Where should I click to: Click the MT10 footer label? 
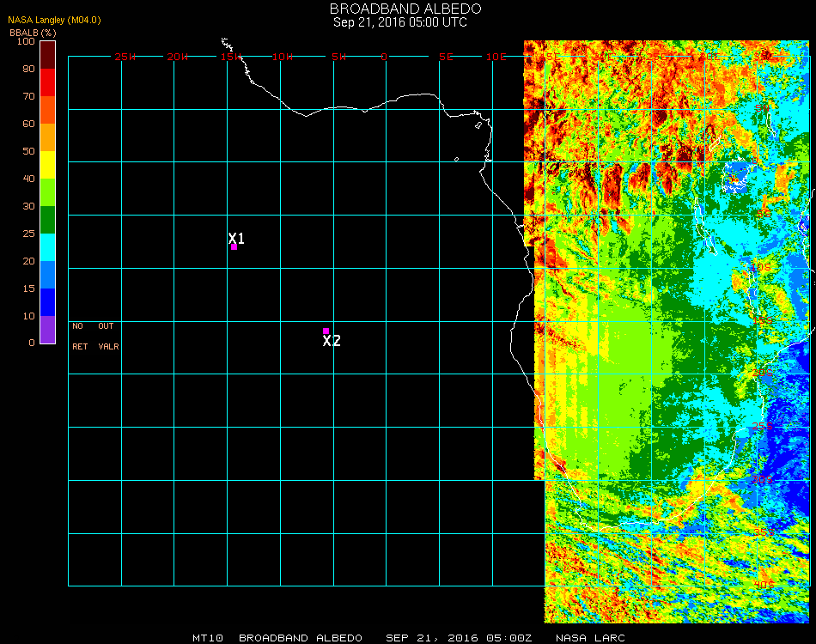click(206, 638)
